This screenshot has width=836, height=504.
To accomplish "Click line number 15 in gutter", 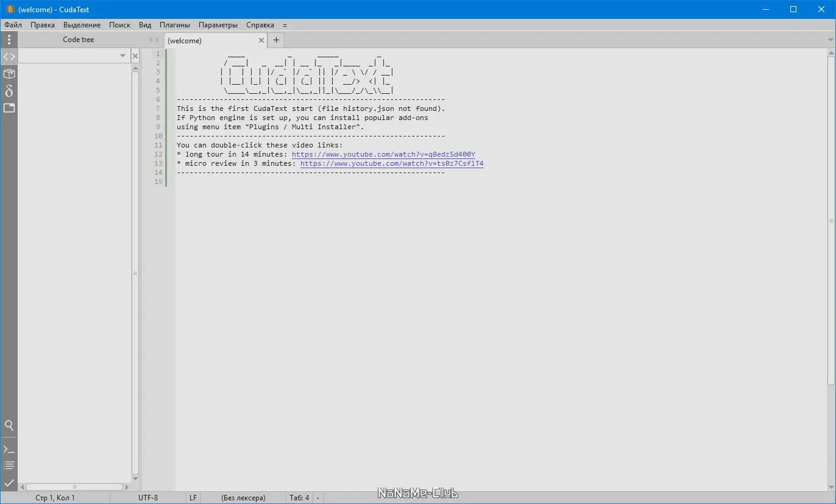I will (158, 182).
